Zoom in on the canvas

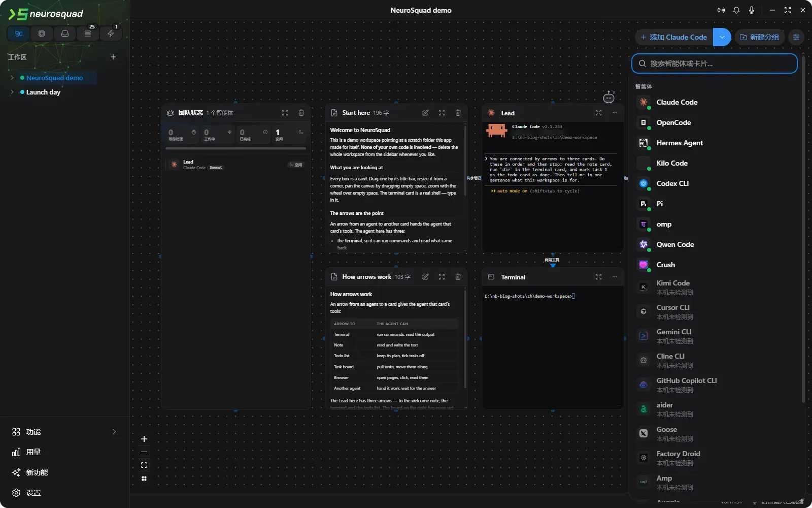click(144, 439)
